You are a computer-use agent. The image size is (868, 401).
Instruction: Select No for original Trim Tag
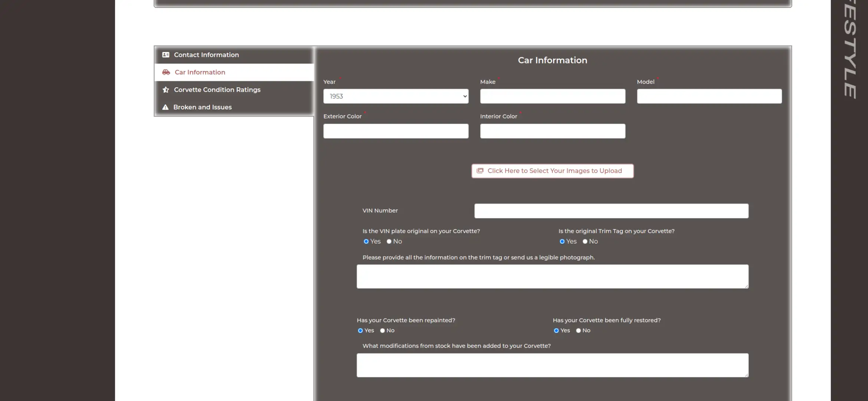(x=585, y=241)
